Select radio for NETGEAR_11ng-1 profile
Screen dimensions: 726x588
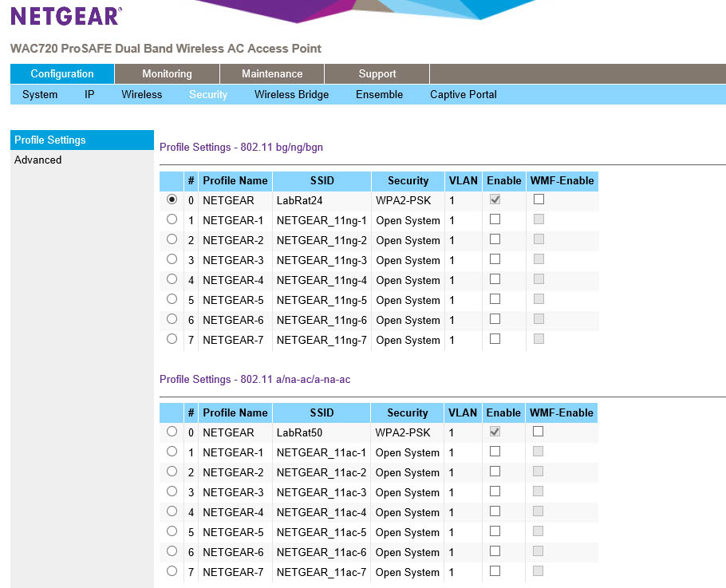point(172,219)
